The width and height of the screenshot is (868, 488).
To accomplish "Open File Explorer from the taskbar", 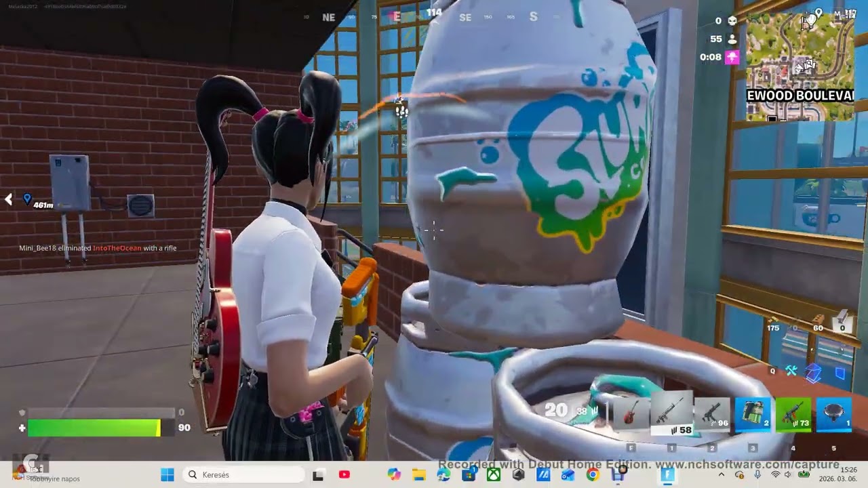I will [x=418, y=475].
